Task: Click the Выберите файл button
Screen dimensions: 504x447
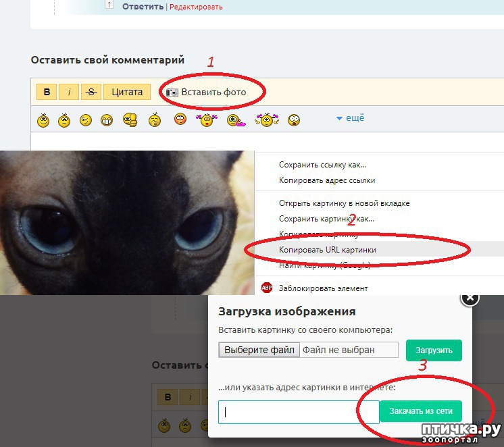Action: pyautogui.click(x=259, y=350)
